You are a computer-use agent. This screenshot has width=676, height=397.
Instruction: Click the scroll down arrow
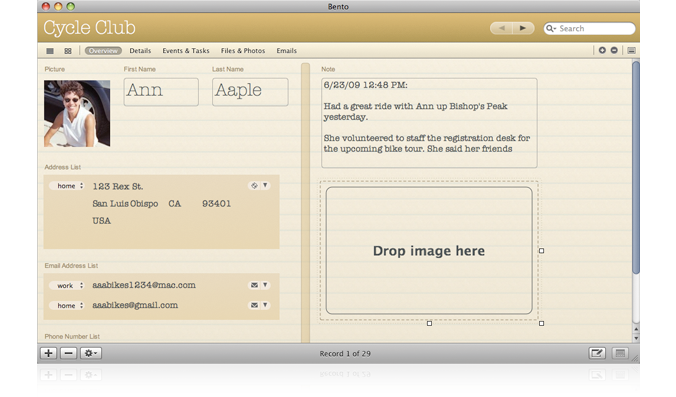pyautogui.click(x=636, y=338)
